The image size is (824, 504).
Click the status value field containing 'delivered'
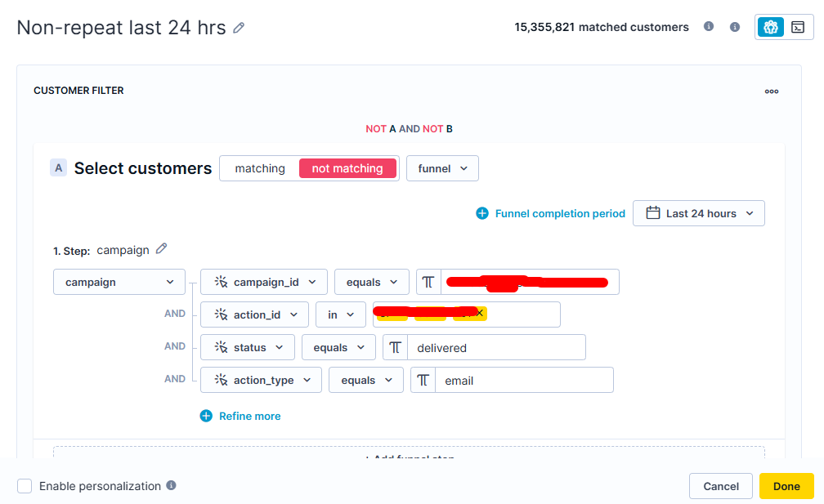[x=495, y=347]
